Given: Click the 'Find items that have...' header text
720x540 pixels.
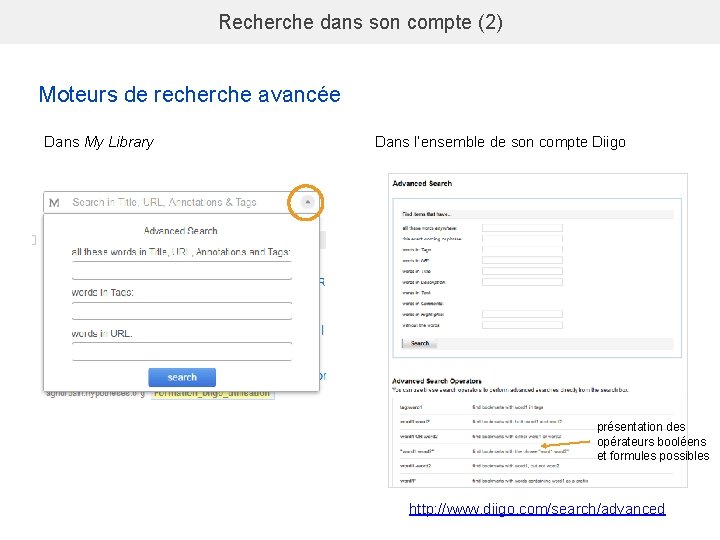Looking at the screenshot, I should pos(427,214).
